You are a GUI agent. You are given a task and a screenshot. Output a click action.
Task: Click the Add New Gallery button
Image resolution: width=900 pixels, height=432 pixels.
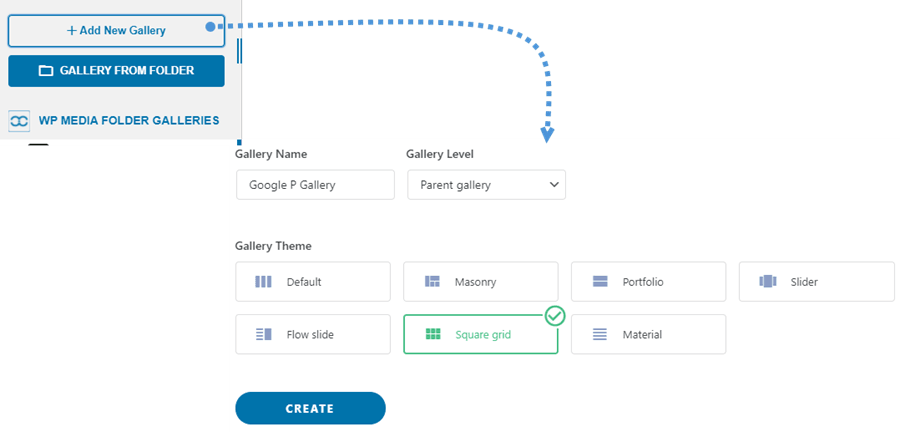[116, 30]
